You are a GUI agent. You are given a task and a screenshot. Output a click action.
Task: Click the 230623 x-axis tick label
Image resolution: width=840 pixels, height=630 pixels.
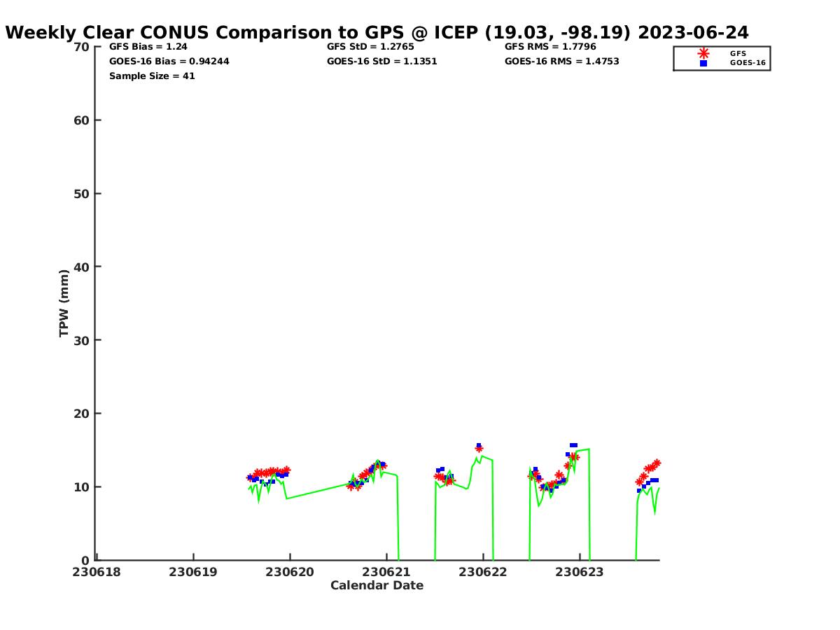pyautogui.click(x=580, y=572)
